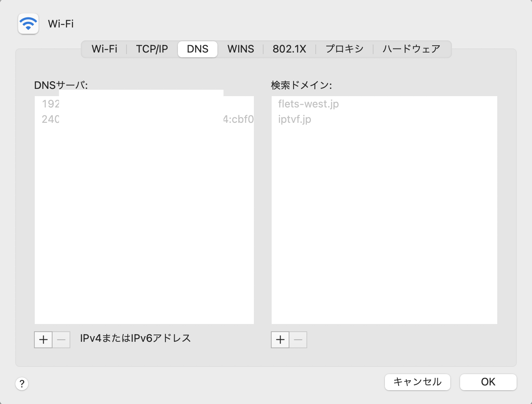Viewport: 532px width, 404px height.
Task: Switch to the Wi-Fi tab
Action: pyautogui.click(x=104, y=49)
